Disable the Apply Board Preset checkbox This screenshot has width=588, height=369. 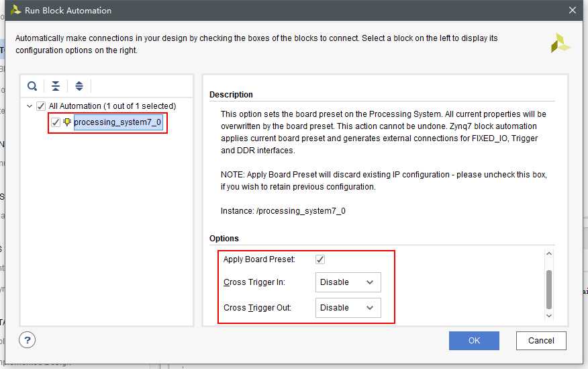pyautogui.click(x=320, y=259)
